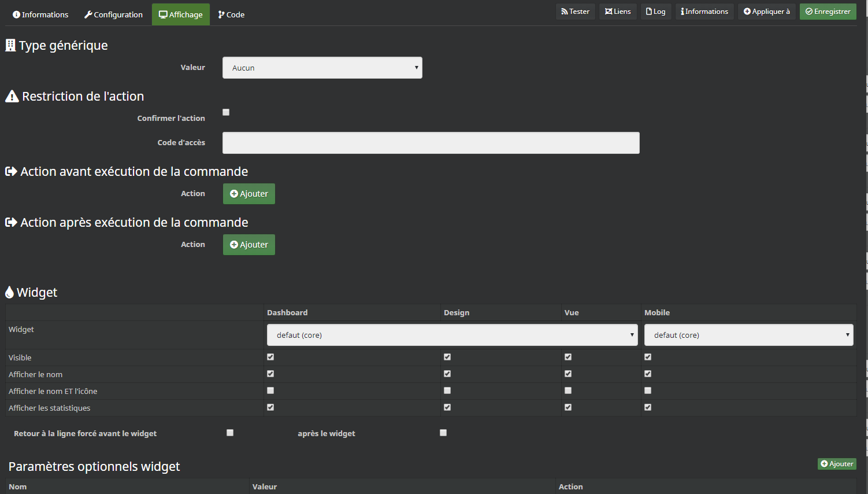Toggle the Confirmer l'action checkbox

click(226, 112)
